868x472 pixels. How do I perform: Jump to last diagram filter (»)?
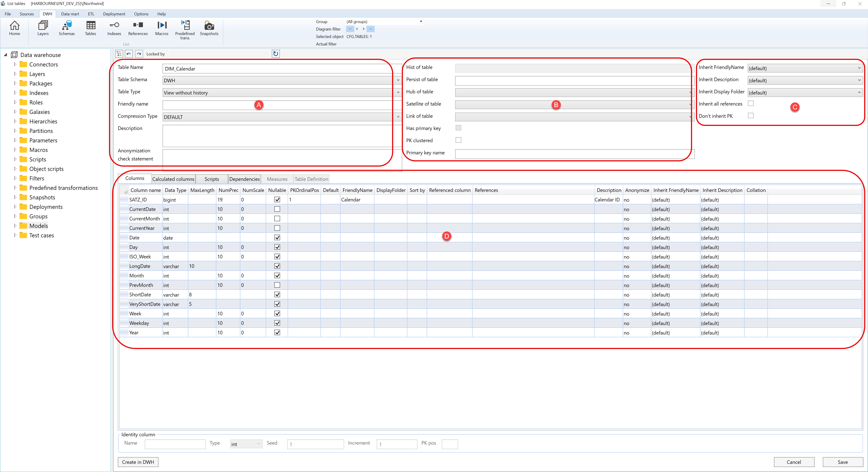[370, 29]
